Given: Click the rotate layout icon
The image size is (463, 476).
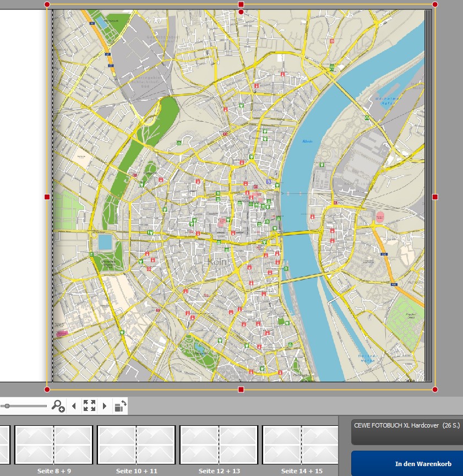Looking at the screenshot, I should [x=120, y=406].
